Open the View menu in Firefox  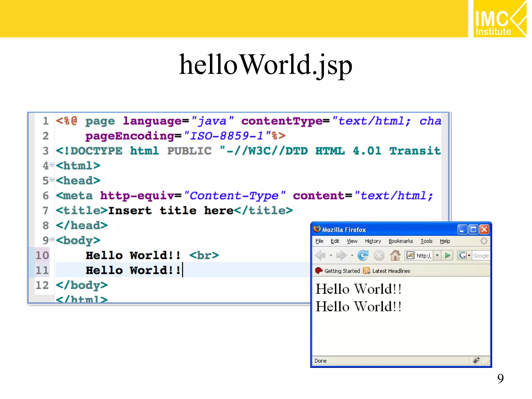tap(352, 241)
